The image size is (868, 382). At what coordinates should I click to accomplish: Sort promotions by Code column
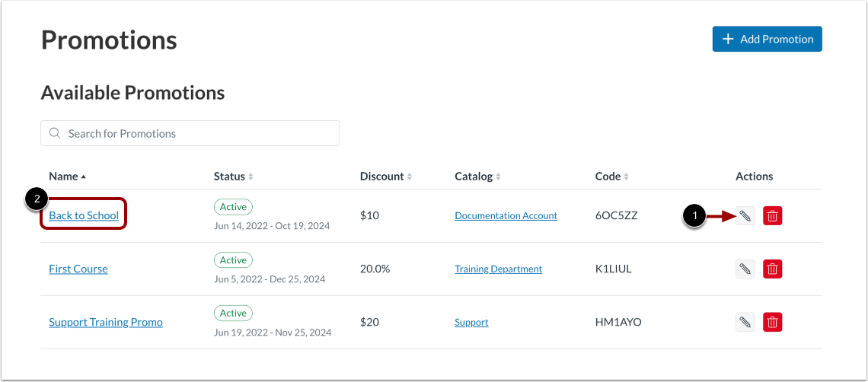coord(611,177)
